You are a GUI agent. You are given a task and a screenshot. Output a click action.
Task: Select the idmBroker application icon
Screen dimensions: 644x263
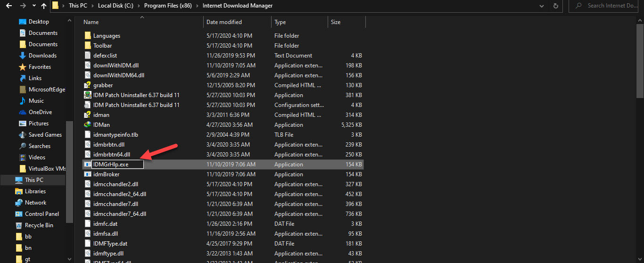tap(87, 174)
